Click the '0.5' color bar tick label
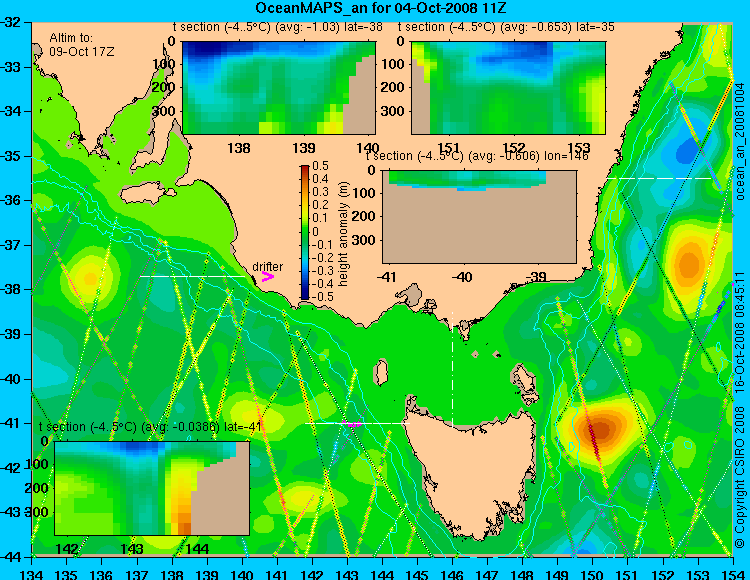The width and height of the screenshot is (750, 580). coord(320,166)
